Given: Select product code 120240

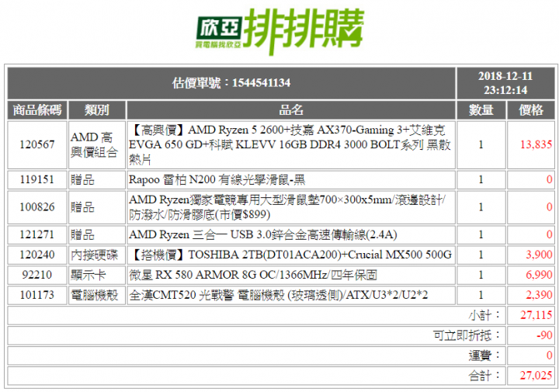Looking at the screenshot, I should pos(37,255).
